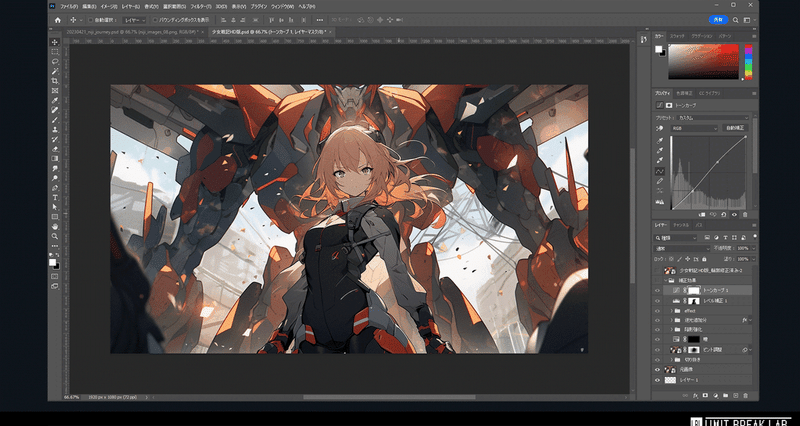Click the horizontal scrollbar under the canvas
This screenshot has width=800, height=426.
coord(389,397)
